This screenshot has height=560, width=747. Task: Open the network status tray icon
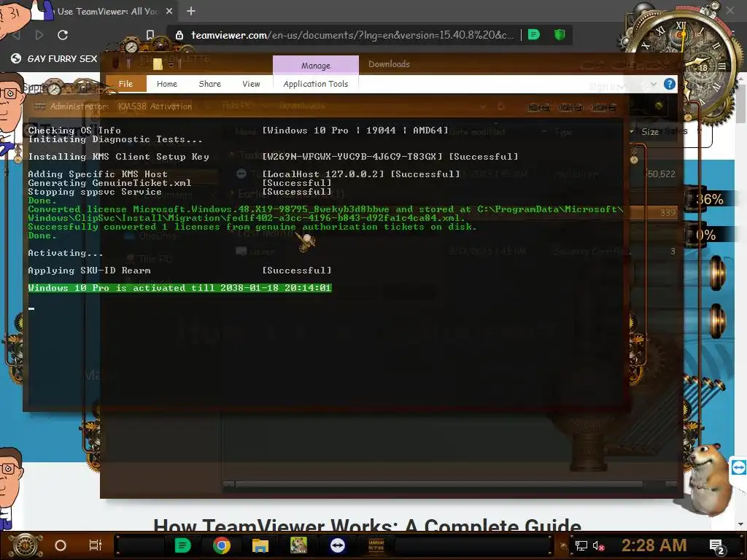[x=581, y=545]
